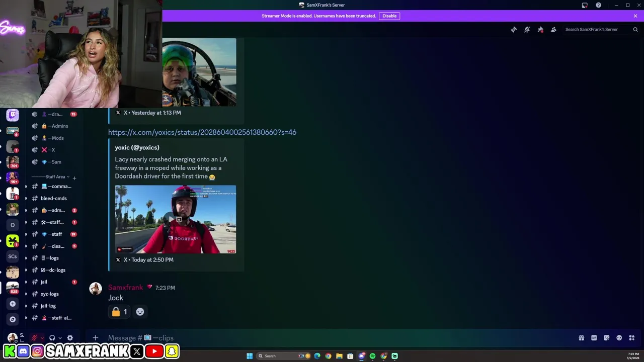Open the server with letter O icon
The image size is (644, 362).
[13, 225]
